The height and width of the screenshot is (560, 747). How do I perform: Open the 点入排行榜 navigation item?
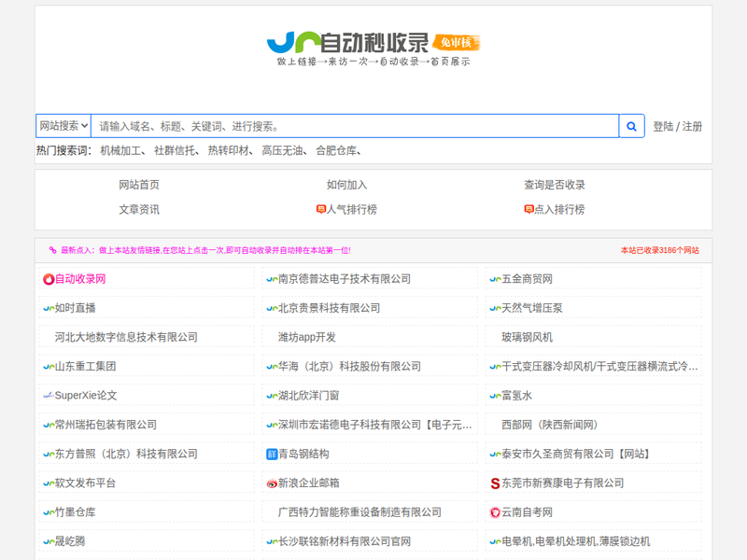559,209
